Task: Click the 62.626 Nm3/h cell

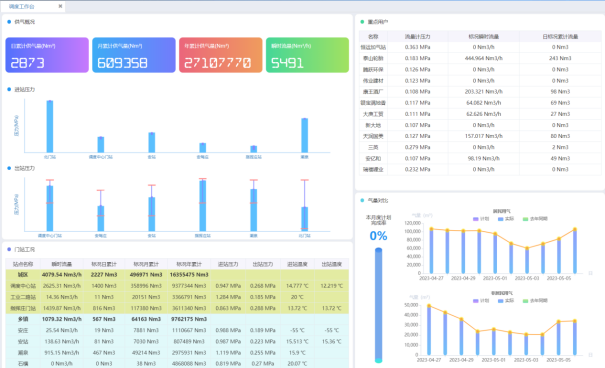Action: click(x=483, y=114)
